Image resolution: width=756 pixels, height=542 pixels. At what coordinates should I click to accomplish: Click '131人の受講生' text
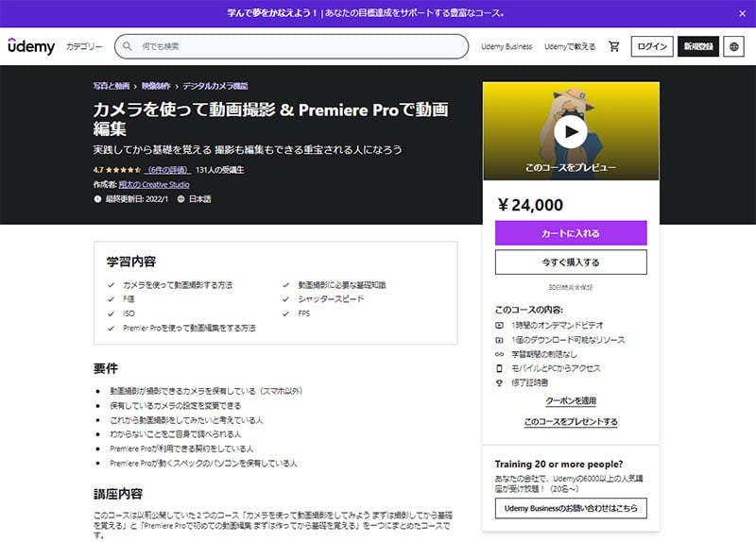[x=220, y=170]
